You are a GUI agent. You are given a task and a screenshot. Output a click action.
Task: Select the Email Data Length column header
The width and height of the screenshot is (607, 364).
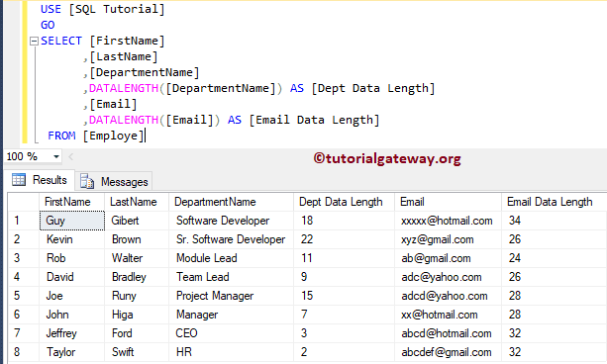point(554,202)
